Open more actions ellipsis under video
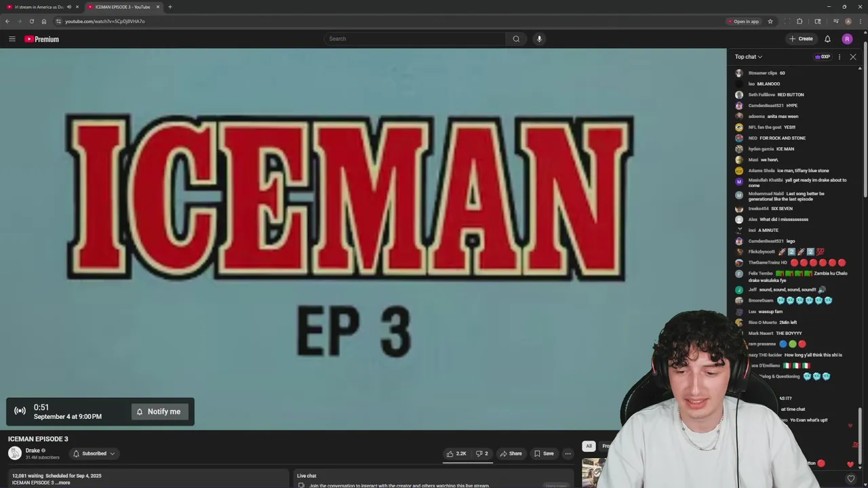The image size is (868, 488). point(568,453)
